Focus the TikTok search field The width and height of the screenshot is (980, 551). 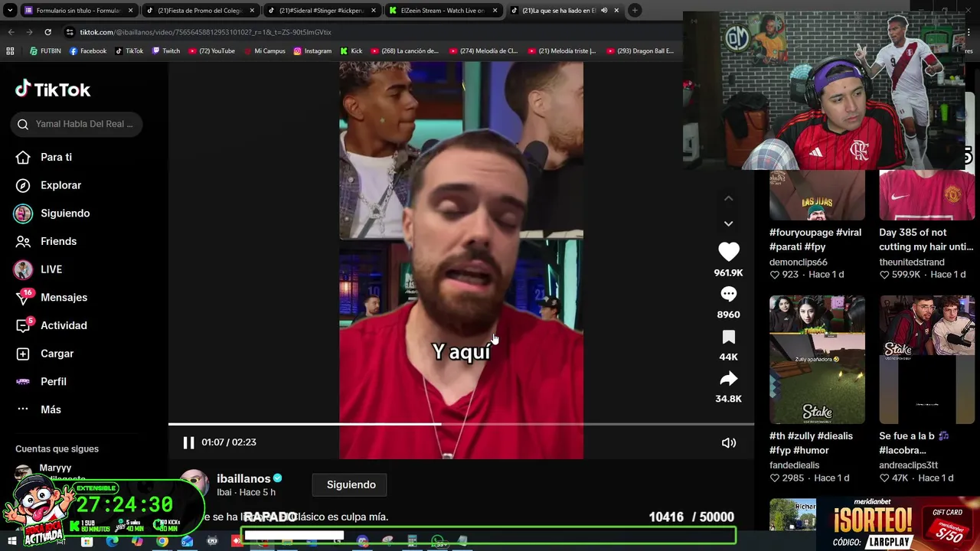(x=77, y=124)
